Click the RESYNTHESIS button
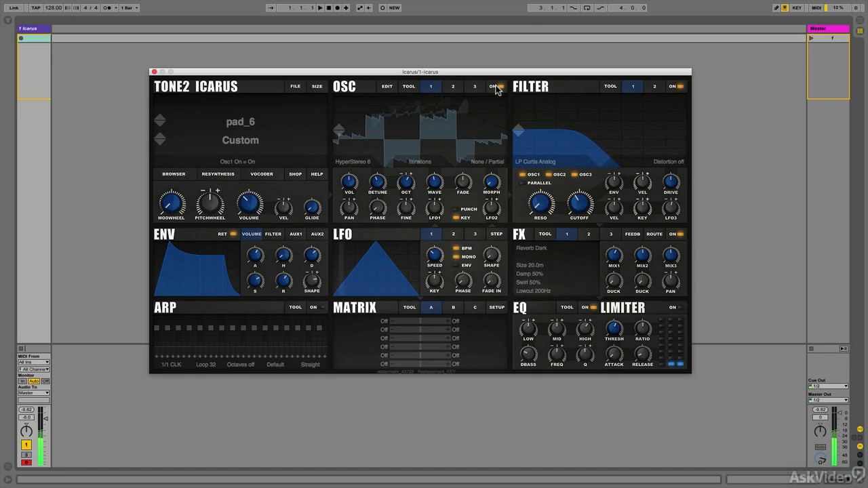The width and height of the screenshot is (868, 488). pos(218,174)
